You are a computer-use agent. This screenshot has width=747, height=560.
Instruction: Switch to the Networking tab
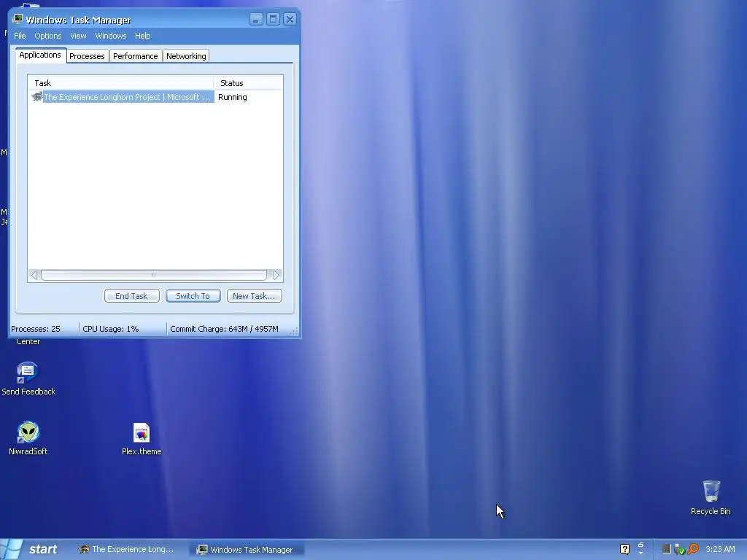[x=186, y=56]
